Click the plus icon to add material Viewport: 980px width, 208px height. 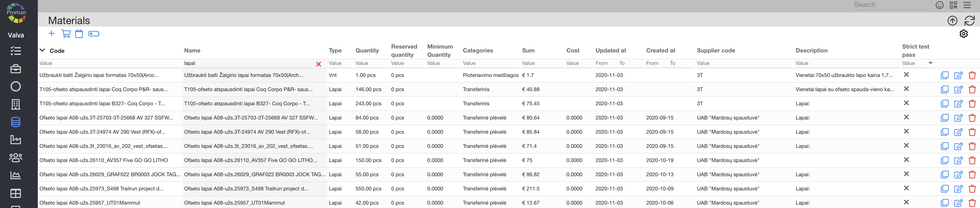pos(51,34)
